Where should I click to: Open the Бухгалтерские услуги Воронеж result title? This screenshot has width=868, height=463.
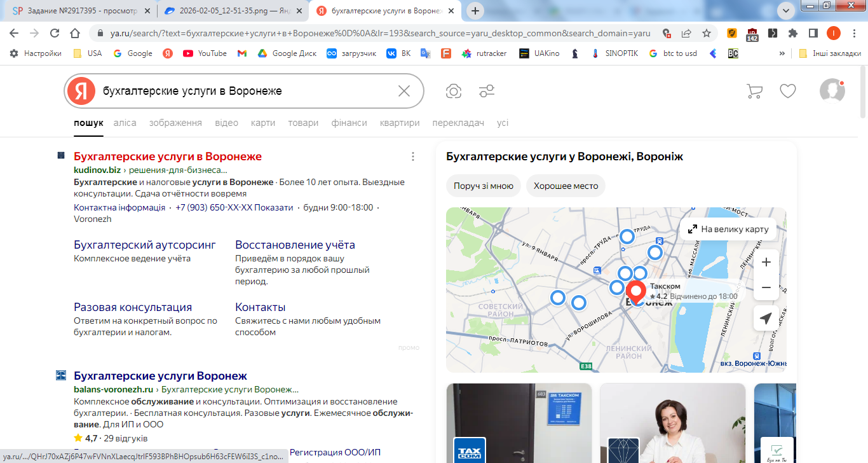pyautogui.click(x=160, y=376)
